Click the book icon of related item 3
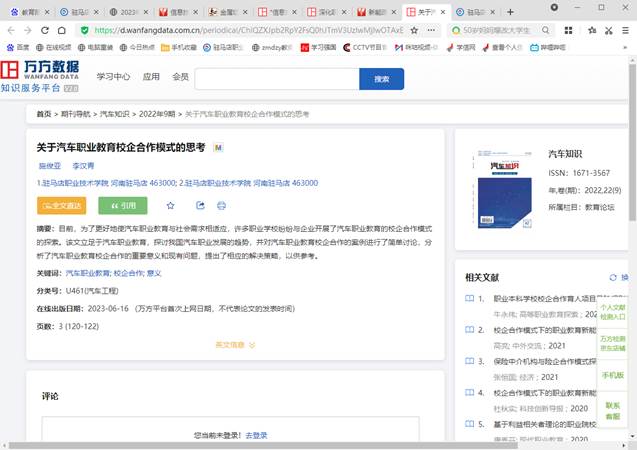This screenshot has height=450, width=637. point(469,361)
